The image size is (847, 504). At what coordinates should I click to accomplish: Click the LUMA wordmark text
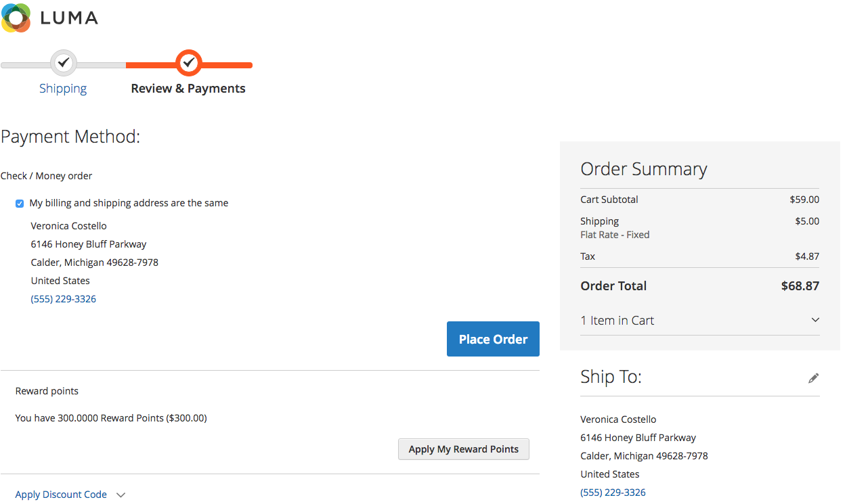[70, 18]
